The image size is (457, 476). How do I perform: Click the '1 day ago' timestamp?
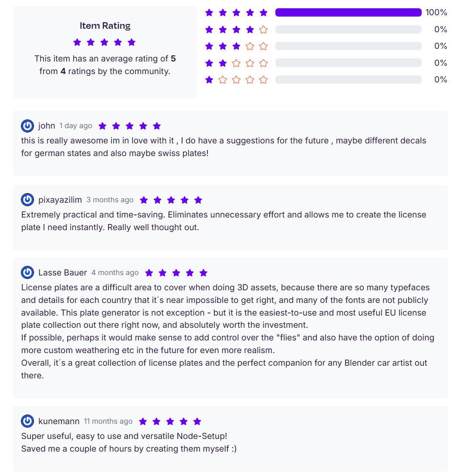click(75, 126)
